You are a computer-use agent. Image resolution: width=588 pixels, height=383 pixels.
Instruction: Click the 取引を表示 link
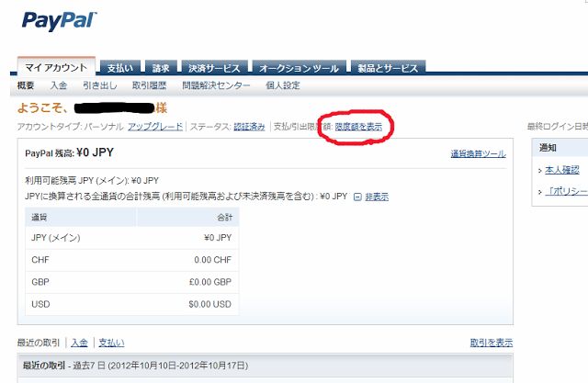492,343
